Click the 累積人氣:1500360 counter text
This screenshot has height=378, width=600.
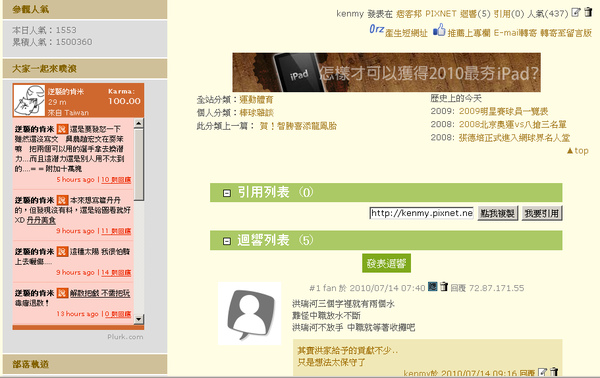pos(52,42)
